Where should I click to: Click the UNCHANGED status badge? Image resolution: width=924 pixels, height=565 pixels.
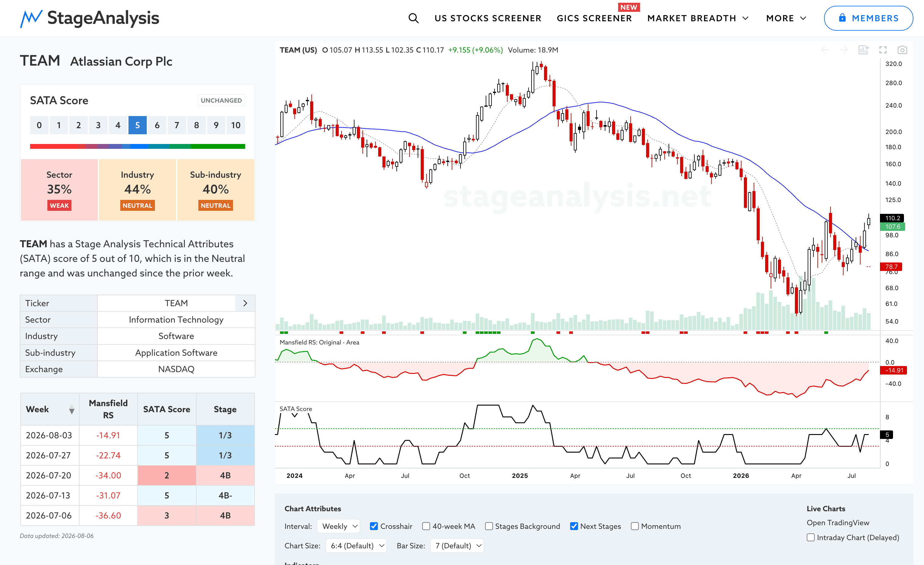221,101
